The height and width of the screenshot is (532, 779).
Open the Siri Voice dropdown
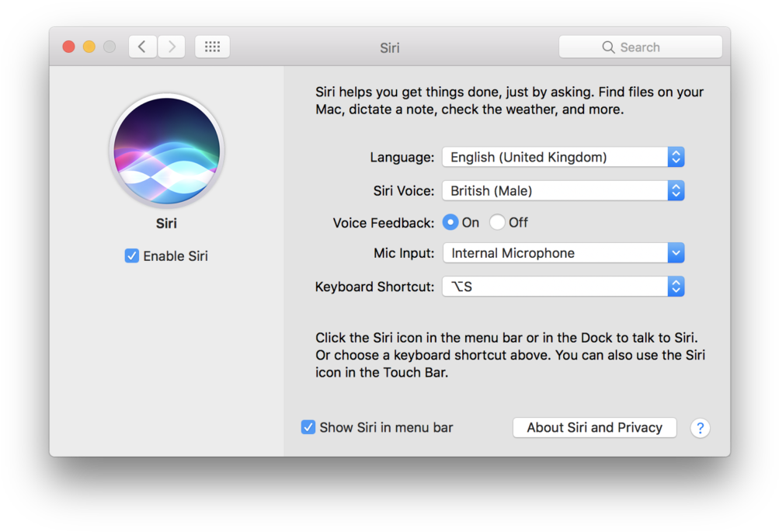563,191
